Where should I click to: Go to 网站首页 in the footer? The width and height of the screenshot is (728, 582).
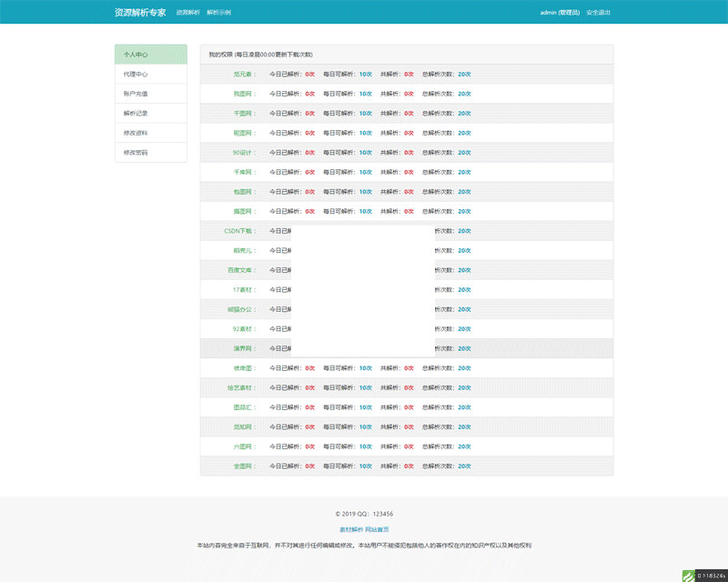[377, 529]
